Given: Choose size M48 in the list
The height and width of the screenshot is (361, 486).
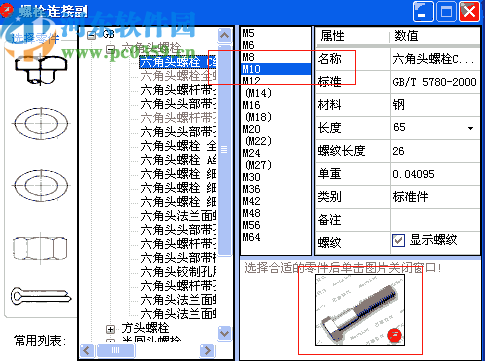Looking at the screenshot, I should tap(251, 213).
